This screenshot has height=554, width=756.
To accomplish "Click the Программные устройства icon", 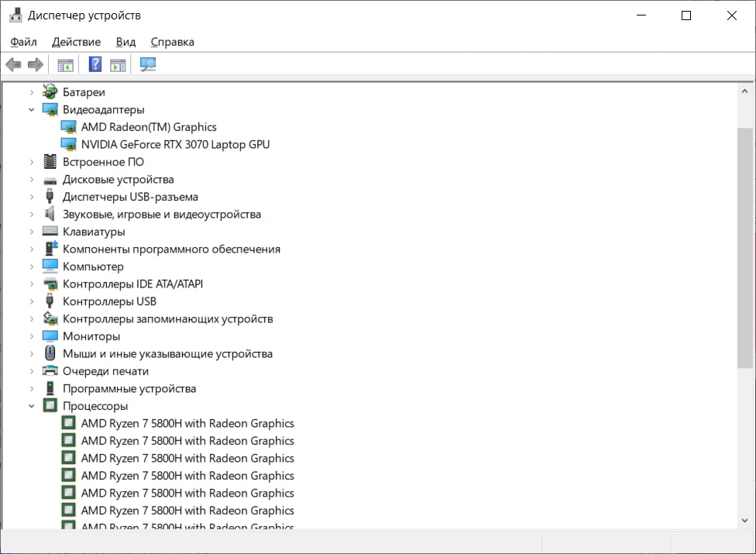I will click(50, 388).
